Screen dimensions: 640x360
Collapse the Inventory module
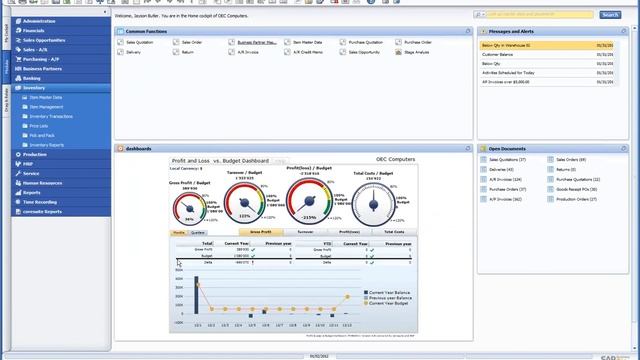tap(61, 88)
